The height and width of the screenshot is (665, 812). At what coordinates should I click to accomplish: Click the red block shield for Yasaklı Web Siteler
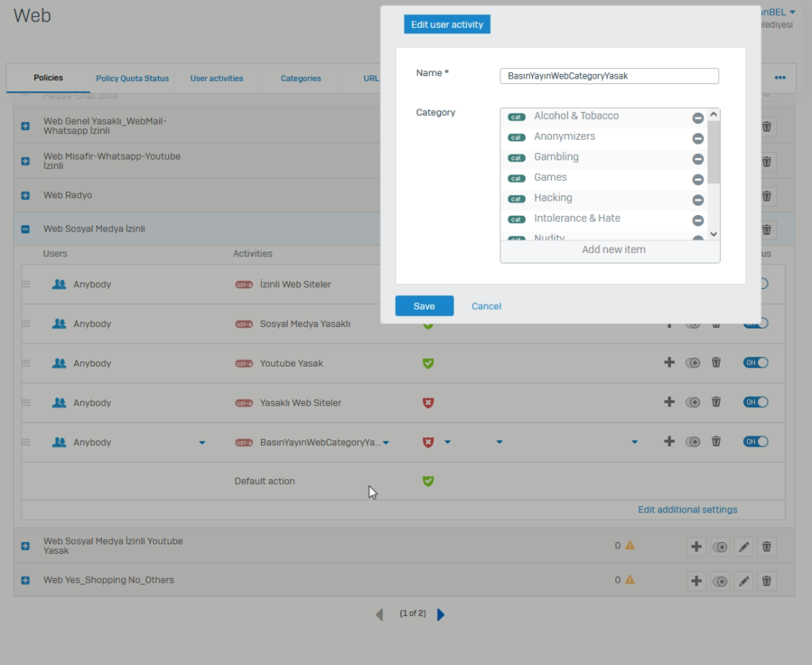click(x=428, y=402)
